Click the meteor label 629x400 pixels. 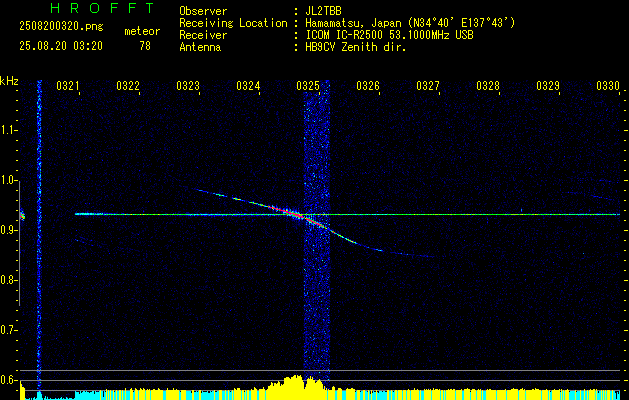pos(142,31)
